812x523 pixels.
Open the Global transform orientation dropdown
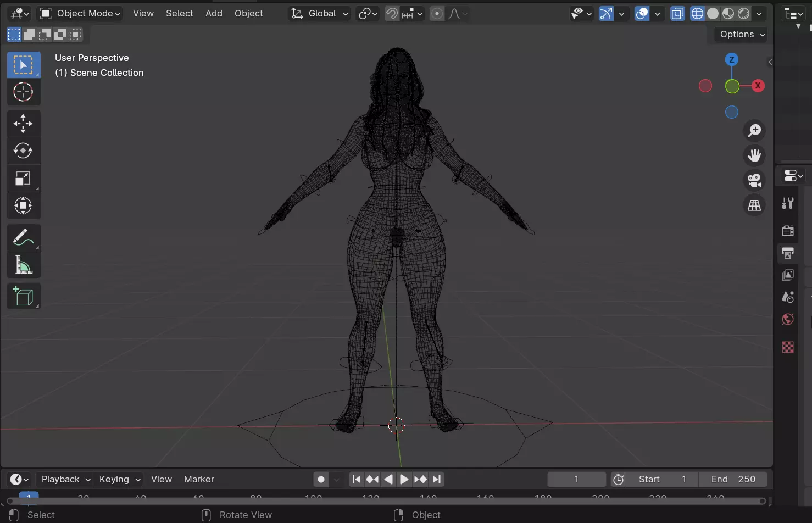coord(319,13)
